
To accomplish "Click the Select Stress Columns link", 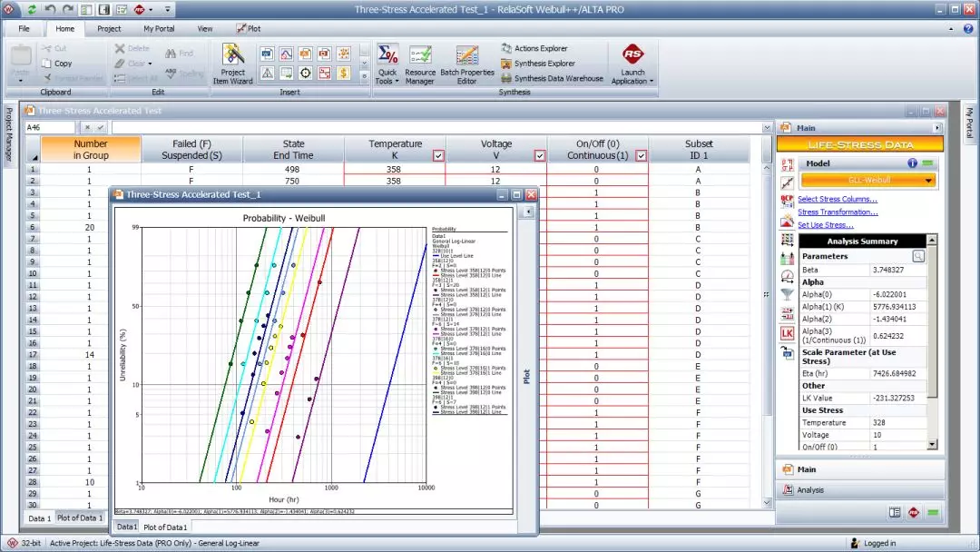I will (837, 199).
